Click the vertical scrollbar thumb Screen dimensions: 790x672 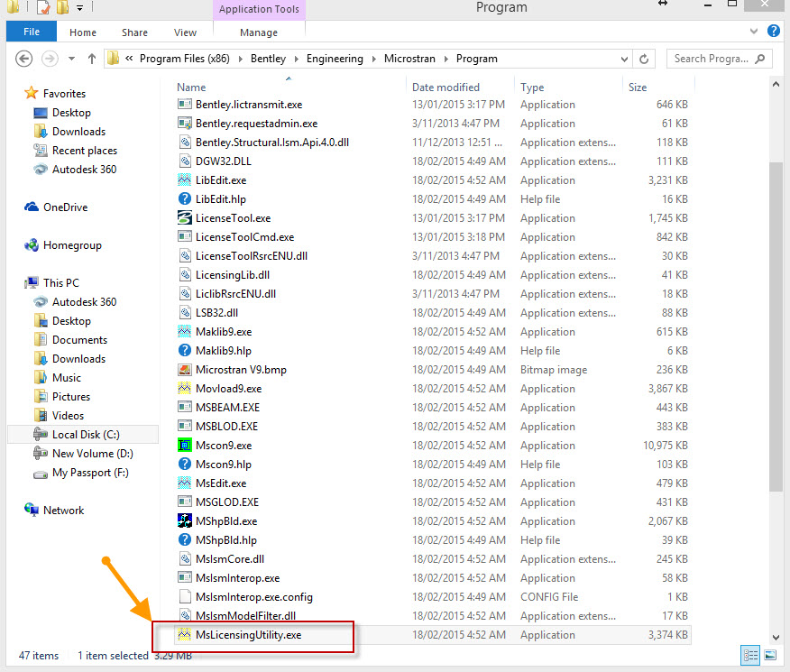(776, 325)
